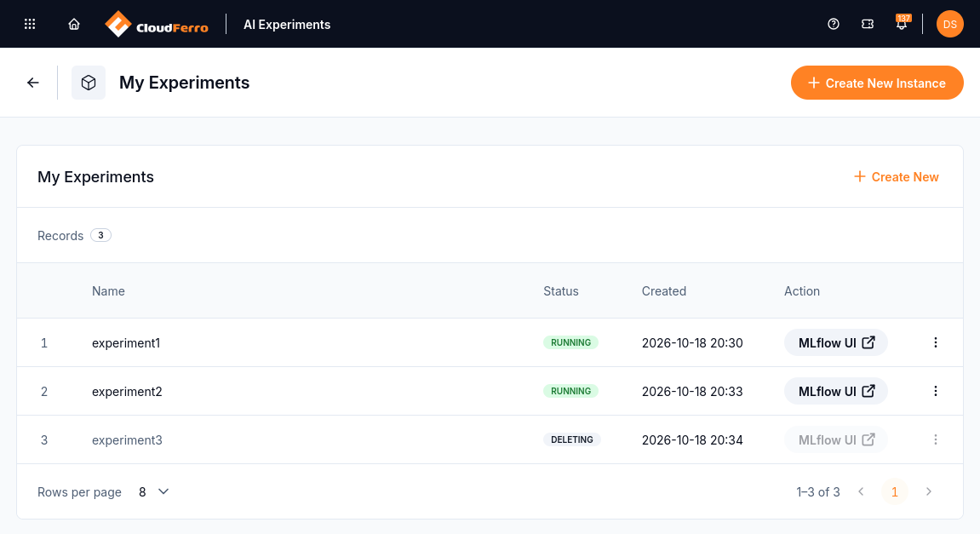Click created date 2026-10-18 20:30

(x=692, y=343)
